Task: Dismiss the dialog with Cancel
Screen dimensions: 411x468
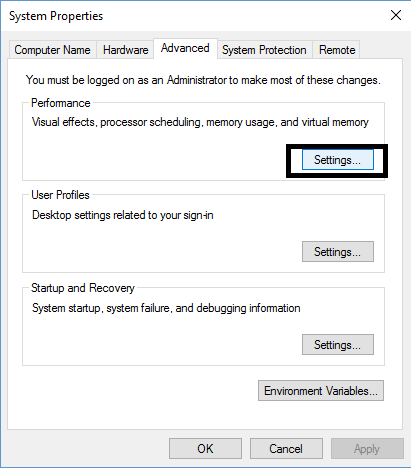Action: click(x=286, y=449)
